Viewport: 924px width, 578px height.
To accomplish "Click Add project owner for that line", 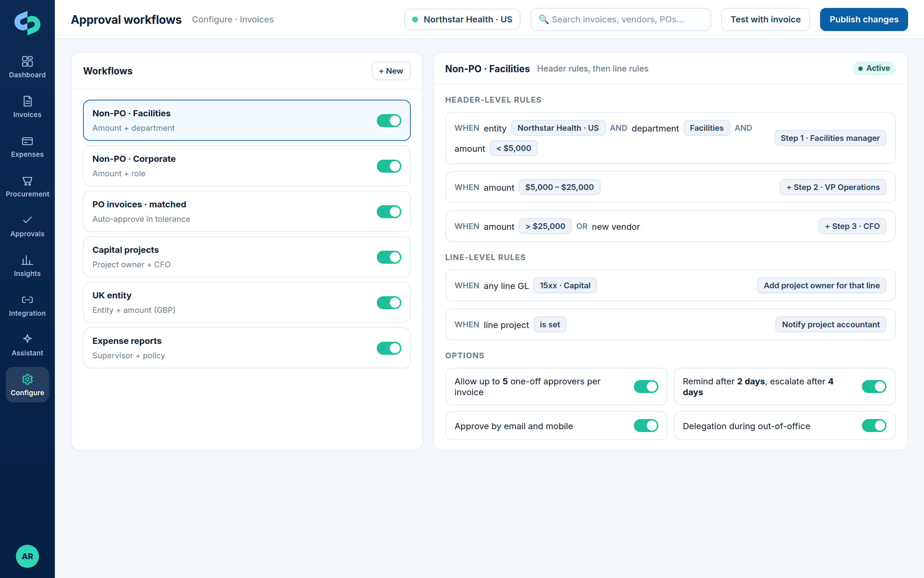I will click(821, 285).
